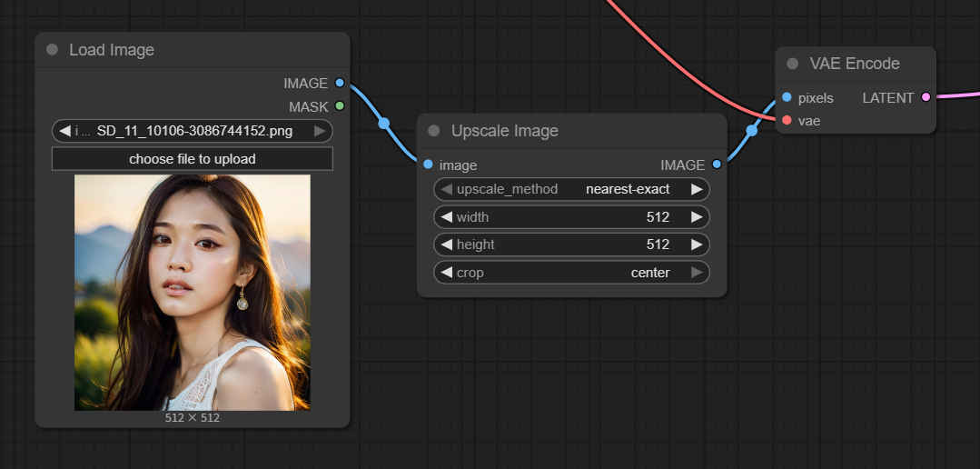Open the image filename selector dropdown
The image size is (980, 469).
[193, 131]
